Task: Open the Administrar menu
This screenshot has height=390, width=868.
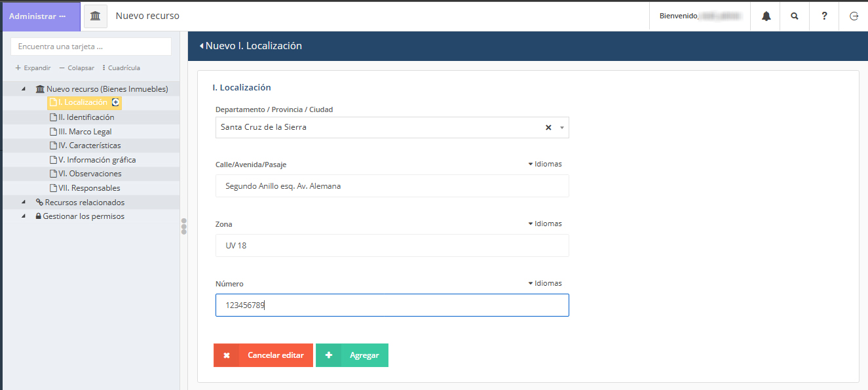Action: pyautogui.click(x=38, y=16)
